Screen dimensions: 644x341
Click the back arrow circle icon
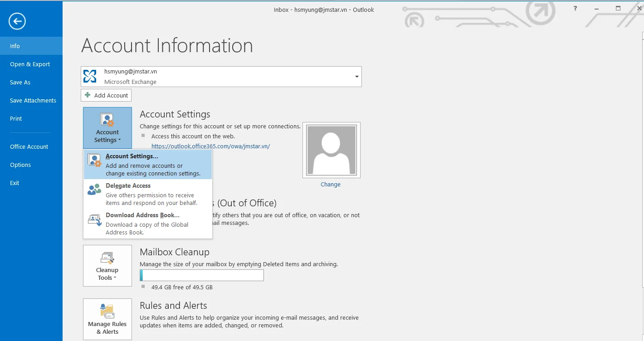coord(17,21)
